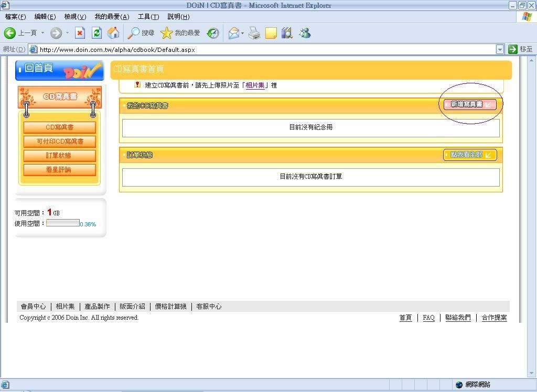Screen dimensions: 537x392
Task: Click the 新增寫真書 button
Action: point(470,104)
